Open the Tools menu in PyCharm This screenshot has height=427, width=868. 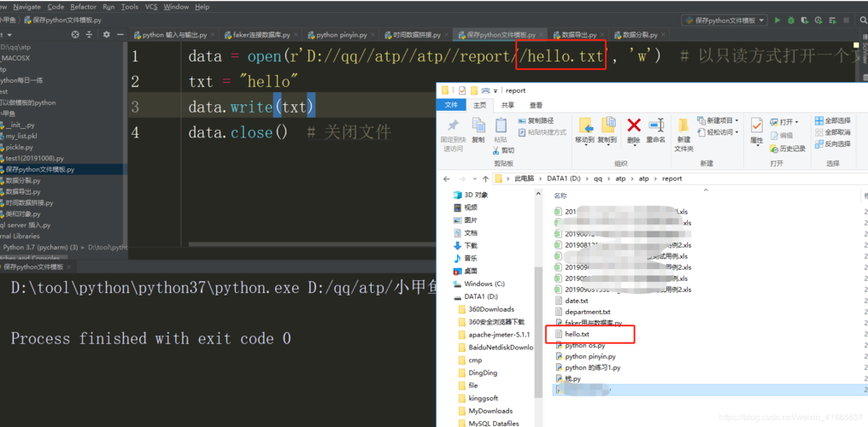(130, 7)
